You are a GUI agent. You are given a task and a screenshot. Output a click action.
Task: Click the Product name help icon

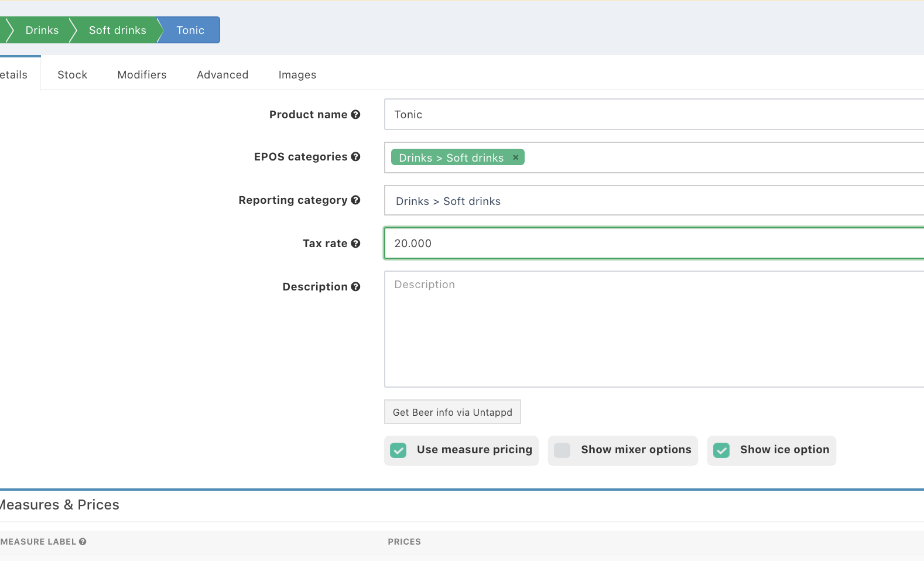click(x=355, y=115)
